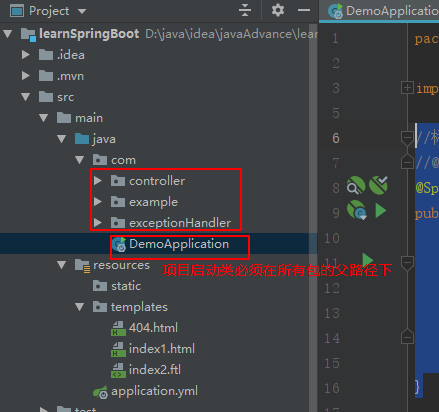Click the green Run arrow on line 11
This screenshot has width=439, height=412.
coord(368,259)
